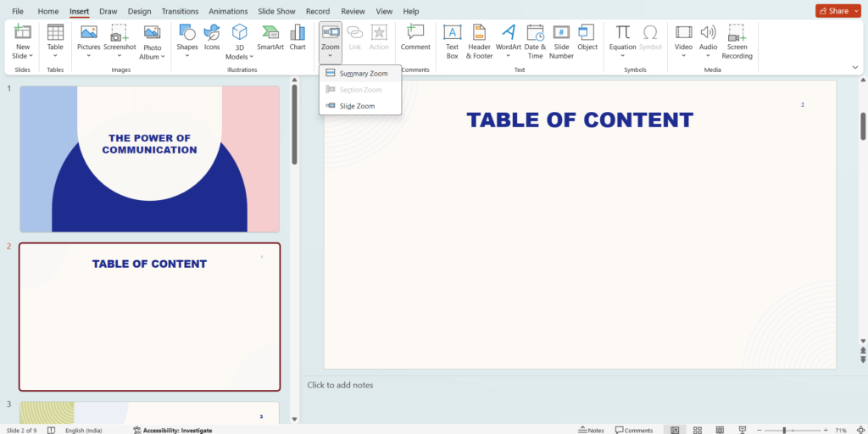868x434 pixels.
Task: Open the WordArt styles
Action: click(x=509, y=37)
